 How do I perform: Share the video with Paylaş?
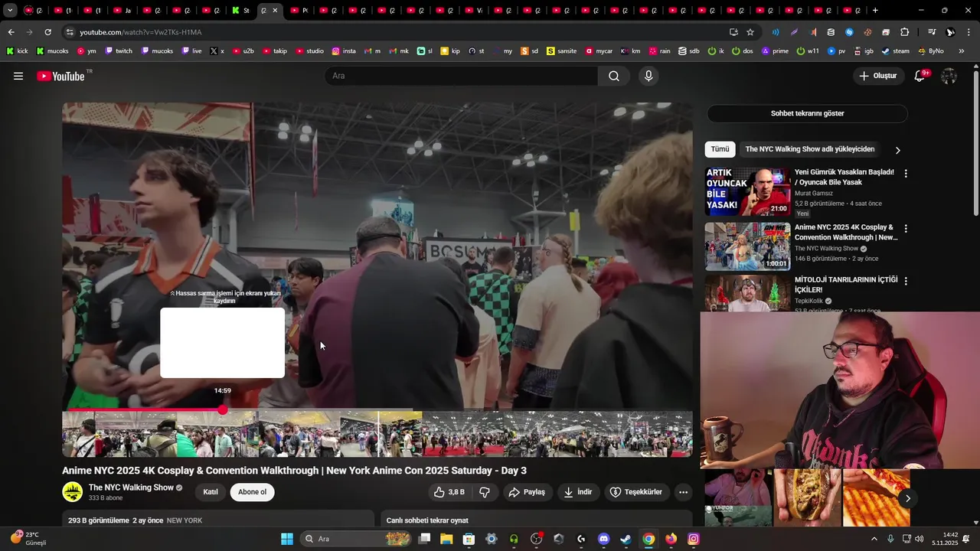click(526, 492)
